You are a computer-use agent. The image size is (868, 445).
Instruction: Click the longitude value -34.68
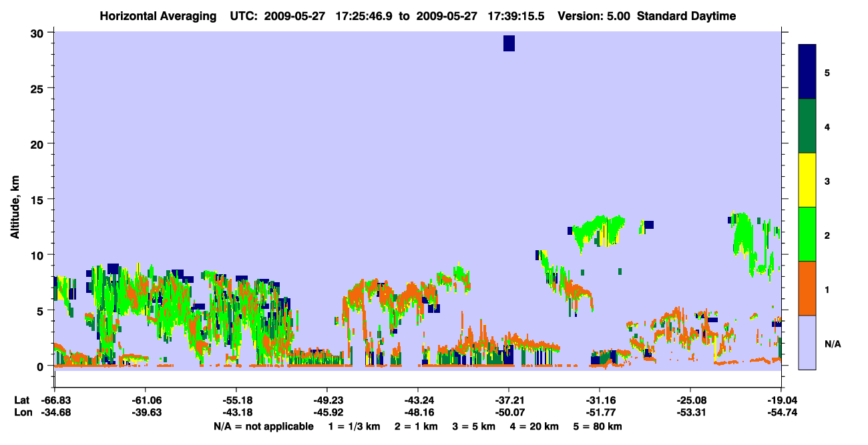[55, 412]
